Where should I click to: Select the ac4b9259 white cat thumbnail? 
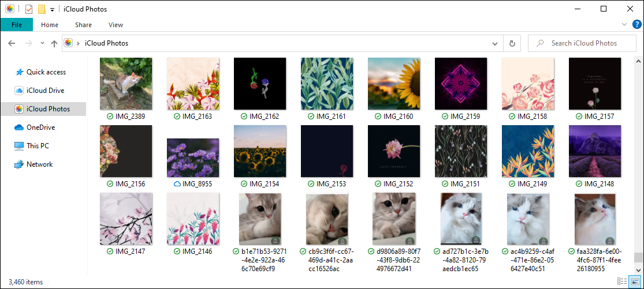pyautogui.click(x=528, y=219)
